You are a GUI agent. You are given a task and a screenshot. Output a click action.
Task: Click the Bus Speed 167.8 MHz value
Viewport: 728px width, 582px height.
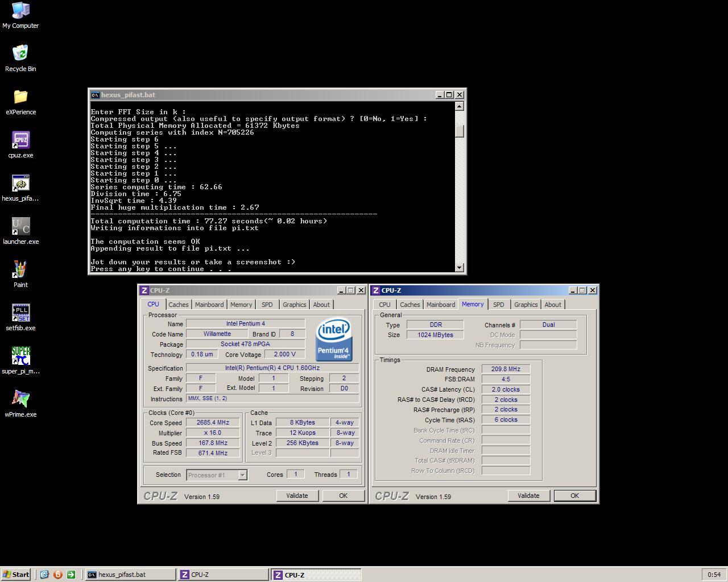(213, 443)
